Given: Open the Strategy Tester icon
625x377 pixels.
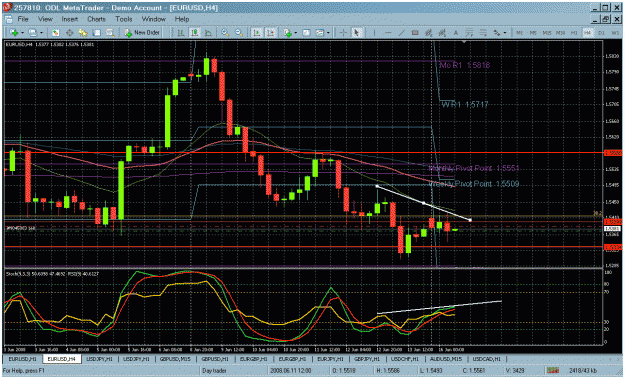Looking at the screenshot, I should (x=110, y=33).
